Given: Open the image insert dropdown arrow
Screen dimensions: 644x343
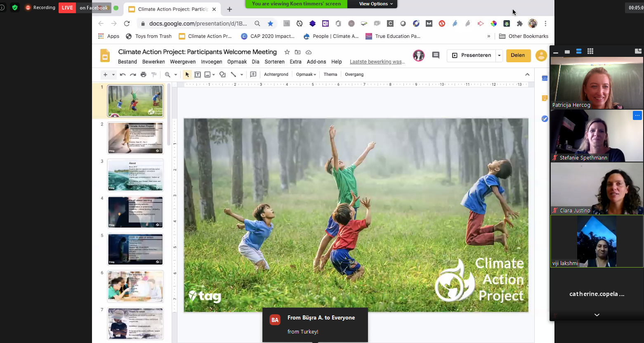Looking at the screenshot, I should click(213, 75).
